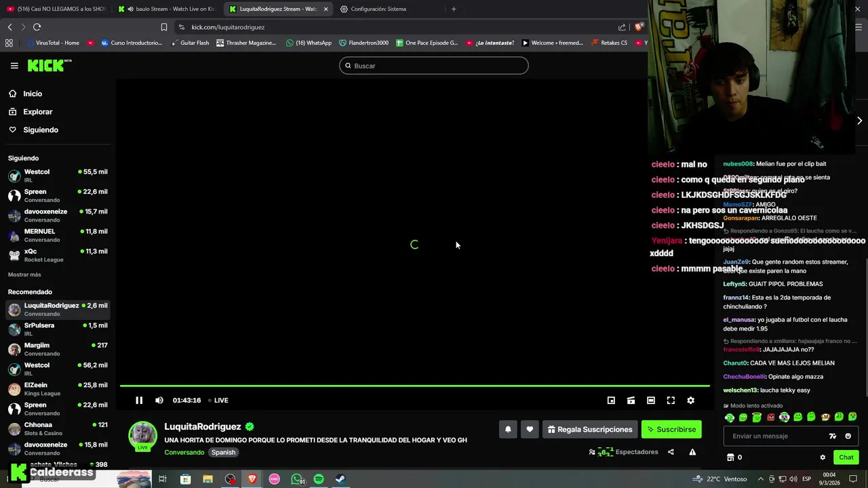The image size is (868, 488).
Task: Go back in browser history
Action: pos(9,27)
